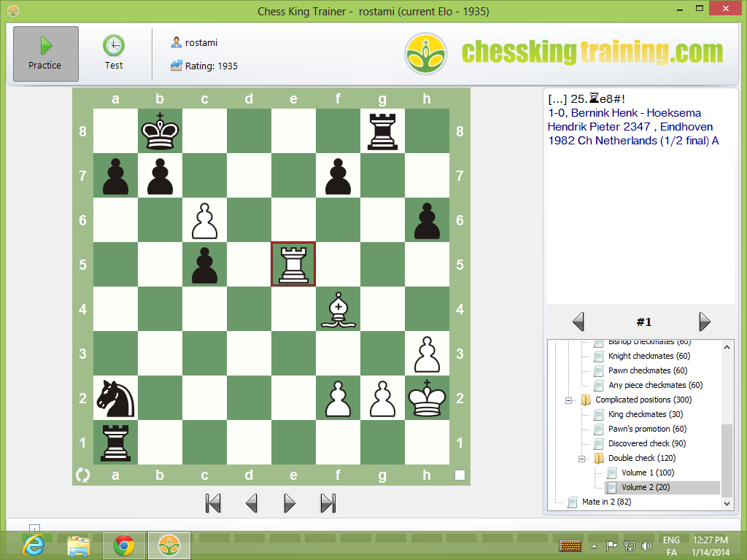Jump to the first move

click(x=213, y=503)
